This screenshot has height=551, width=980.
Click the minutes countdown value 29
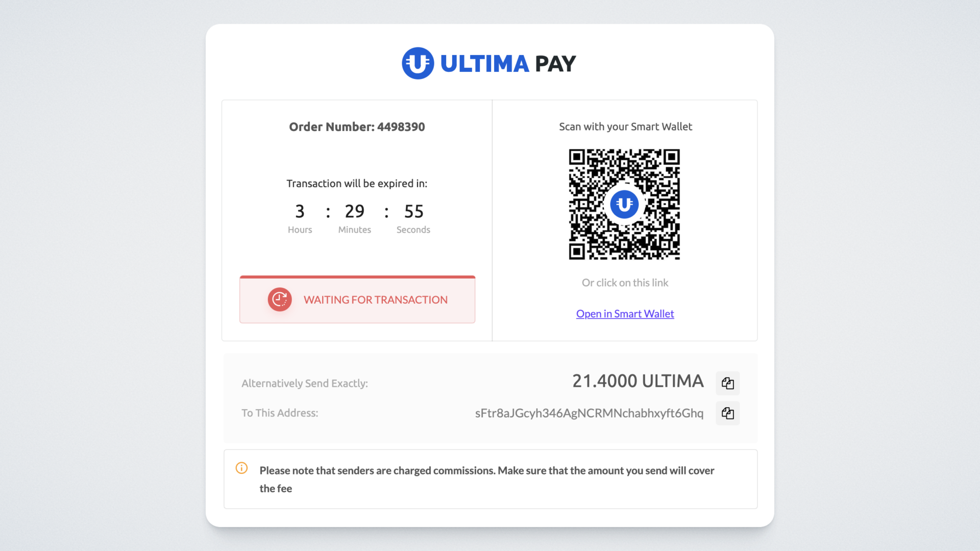click(x=354, y=211)
